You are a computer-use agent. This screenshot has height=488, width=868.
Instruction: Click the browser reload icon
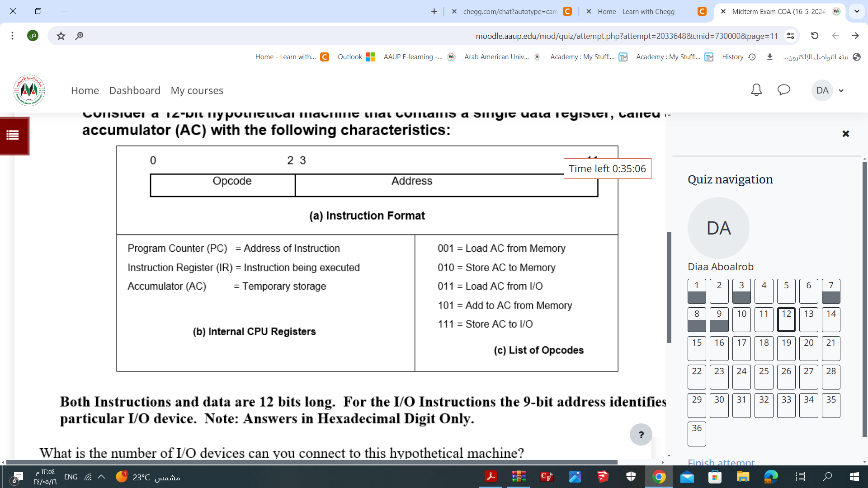tap(815, 36)
